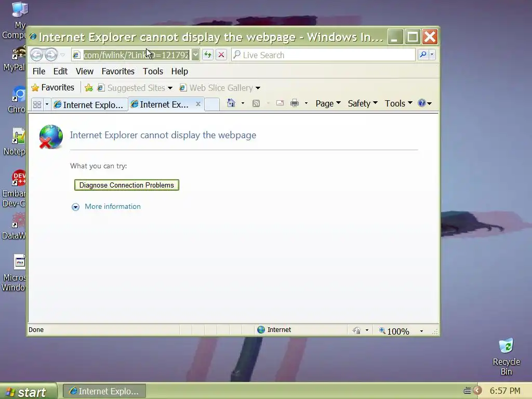Expand the tab list dropdown arrow
Viewport: 532px width, 399px height.
click(x=47, y=104)
